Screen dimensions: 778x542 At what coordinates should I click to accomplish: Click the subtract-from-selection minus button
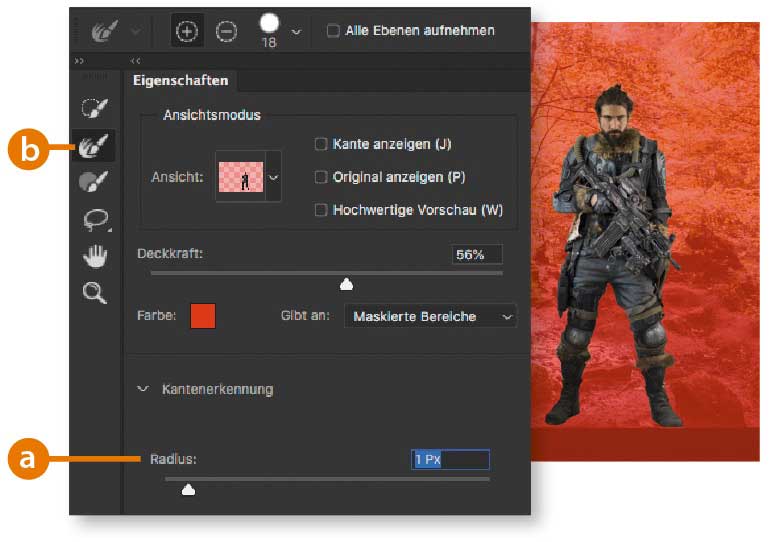[227, 31]
